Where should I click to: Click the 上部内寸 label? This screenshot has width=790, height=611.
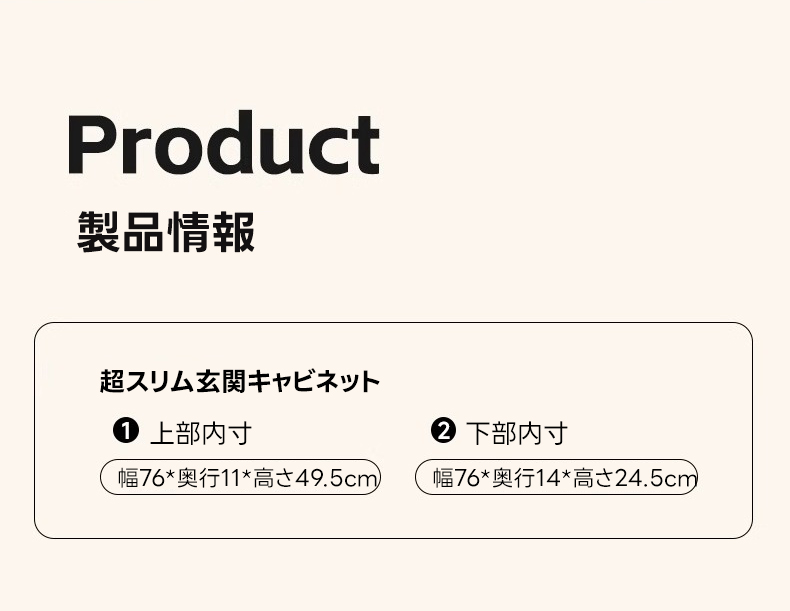(x=200, y=433)
